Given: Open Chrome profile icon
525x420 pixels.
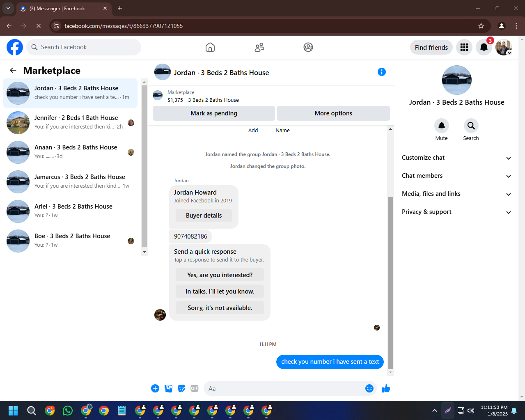Looking at the screenshot, I should [x=502, y=26].
